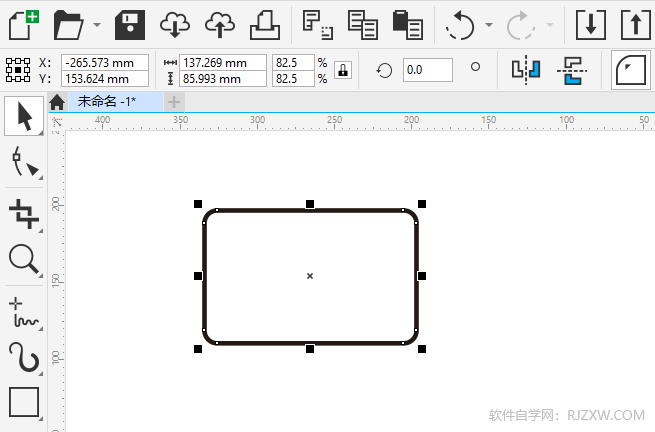Screen dimensions: 655x432
Task: Select the Artistic Media tool
Action: coord(24,357)
